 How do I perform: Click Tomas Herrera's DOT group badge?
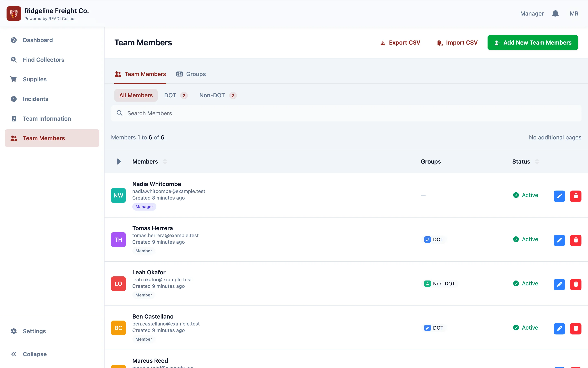coord(434,239)
